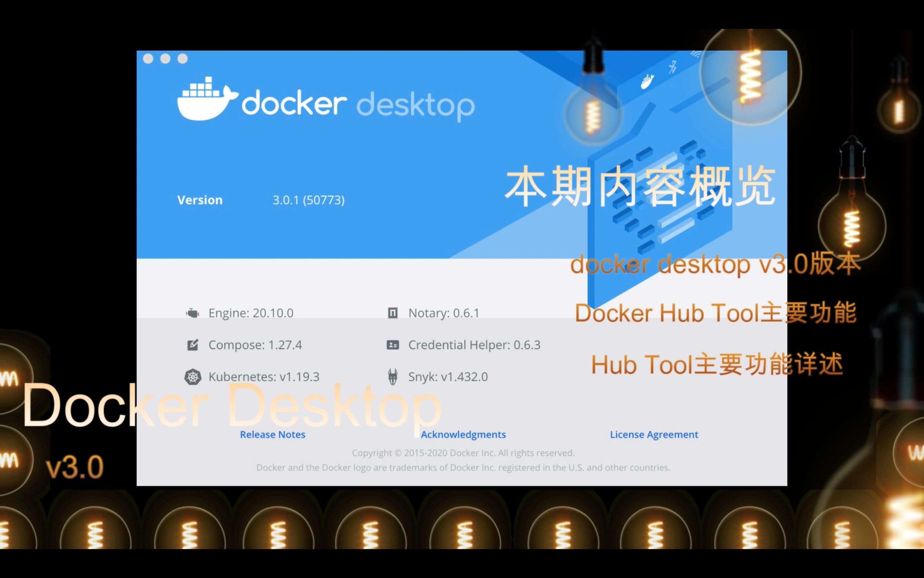Click the Kubernetes wheel icon
Viewport: 924px width, 578px height.
pyautogui.click(x=193, y=377)
